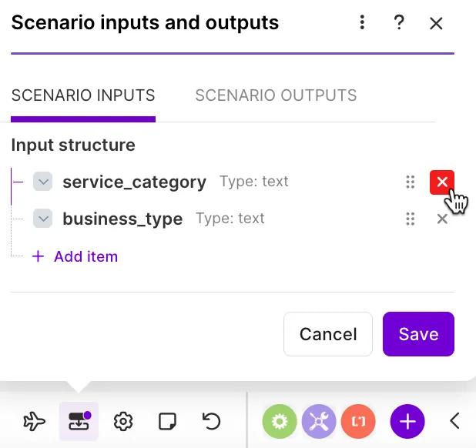Click the purple plus add favorite button
Viewport: 476px width, 448px height.
point(407,421)
